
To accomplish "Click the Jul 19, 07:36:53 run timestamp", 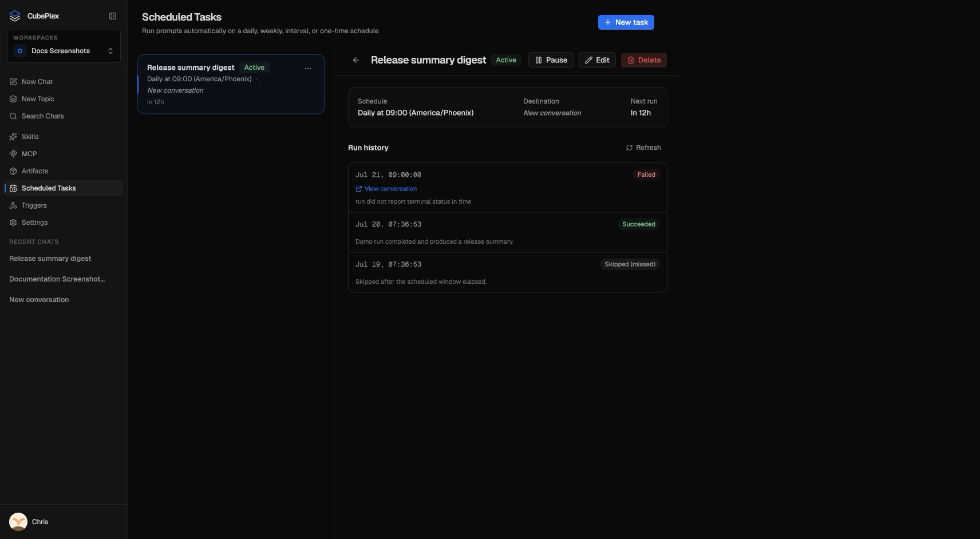I will coord(388,264).
